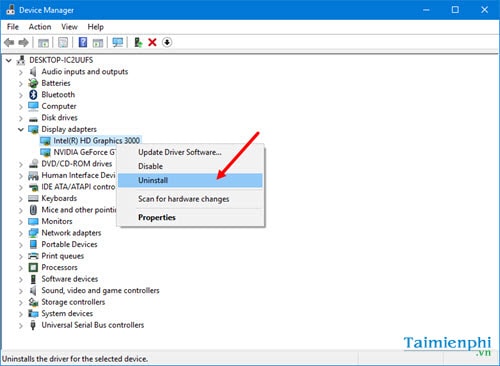500x366 pixels.
Task: Click the red X Uninstall toolbar icon
Action: (x=152, y=42)
